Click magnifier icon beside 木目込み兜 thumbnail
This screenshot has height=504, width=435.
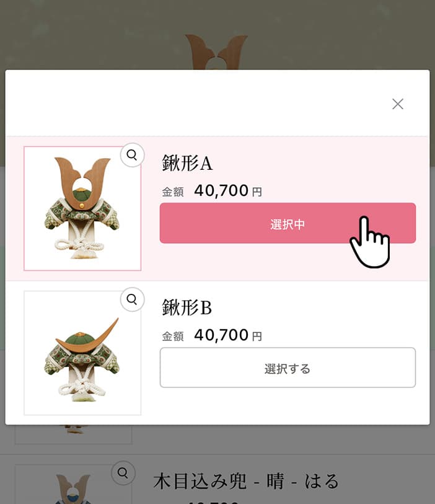(123, 473)
